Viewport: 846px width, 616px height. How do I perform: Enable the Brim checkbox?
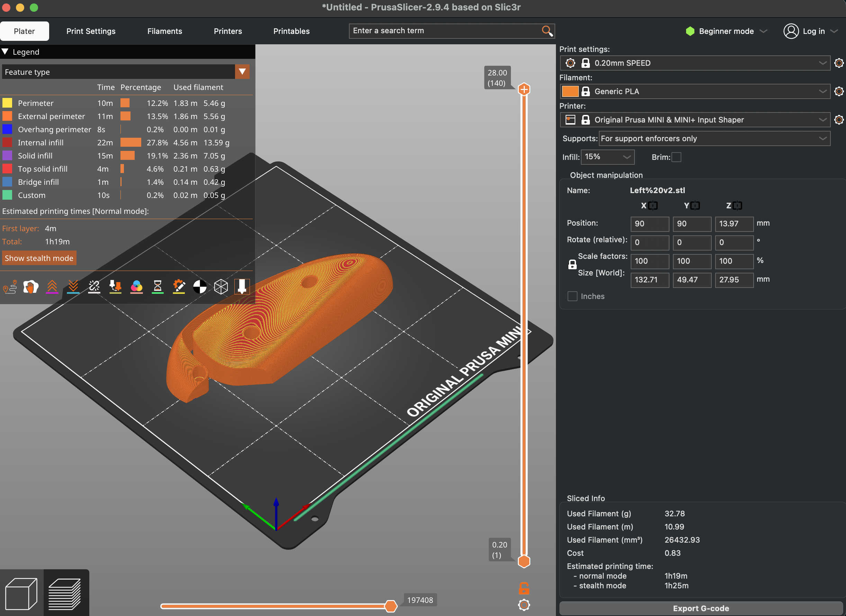tap(676, 157)
